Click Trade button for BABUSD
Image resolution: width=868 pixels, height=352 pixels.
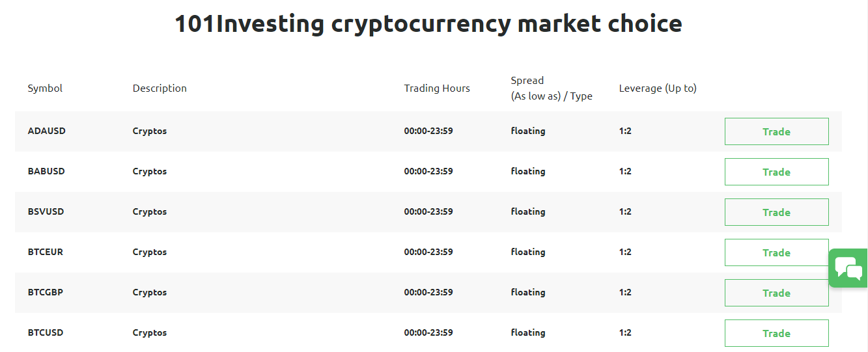tap(776, 172)
